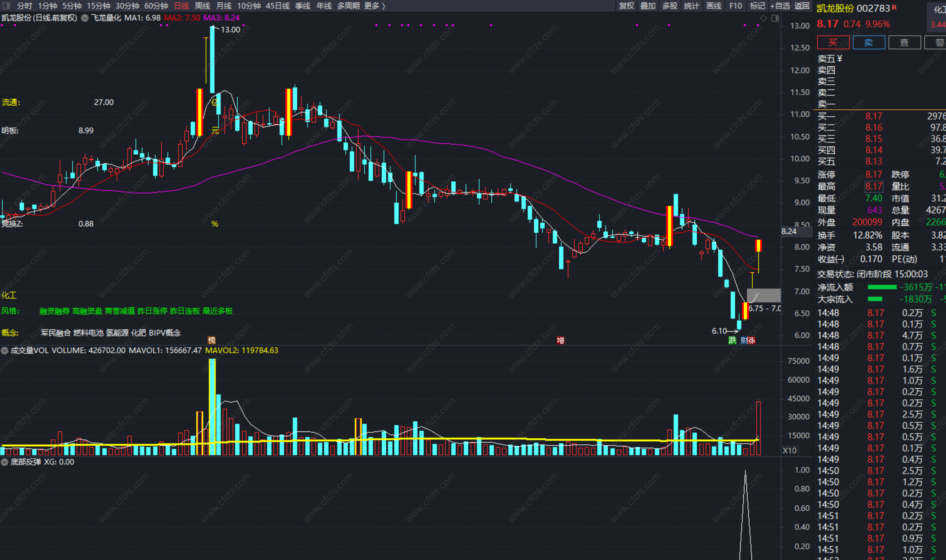Expand the 成交量VOL indicator selector
The height and width of the screenshot is (560, 946).
[x=5, y=350]
